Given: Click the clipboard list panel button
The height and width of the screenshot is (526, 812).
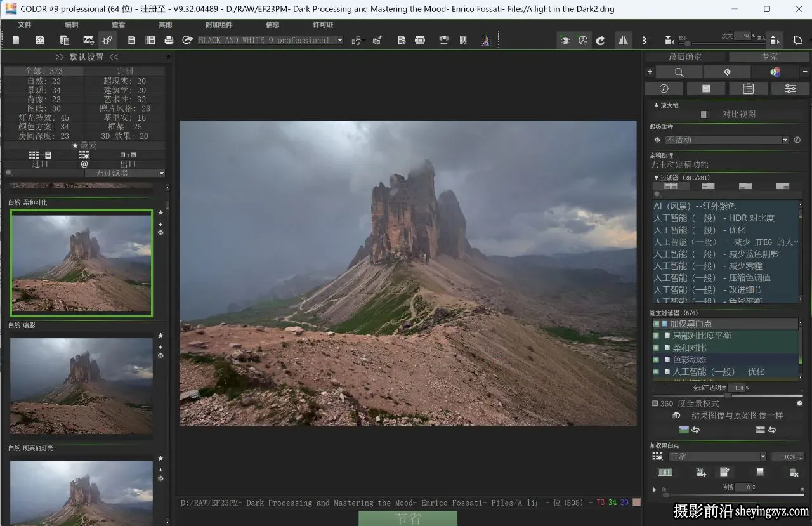Looking at the screenshot, I should click(748, 89).
